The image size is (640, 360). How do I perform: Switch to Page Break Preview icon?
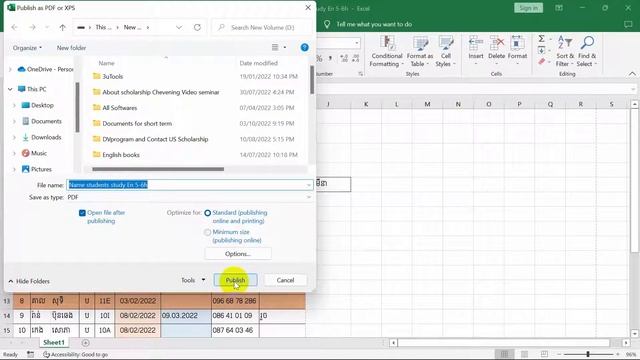coord(544,354)
